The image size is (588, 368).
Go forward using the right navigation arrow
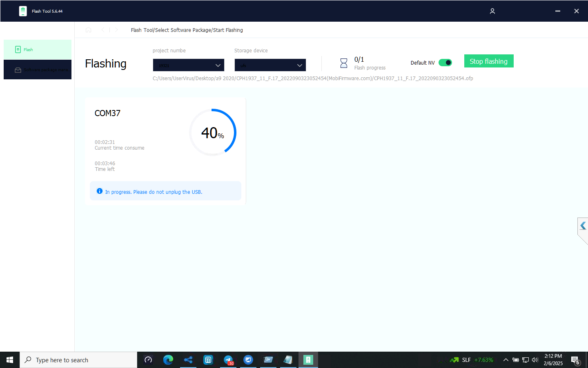click(x=116, y=30)
